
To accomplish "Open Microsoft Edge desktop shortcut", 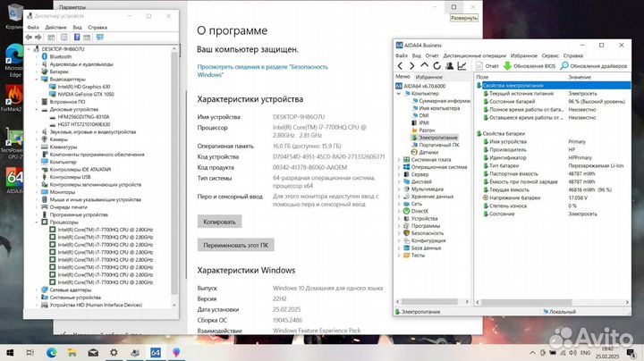I will point(14,61).
